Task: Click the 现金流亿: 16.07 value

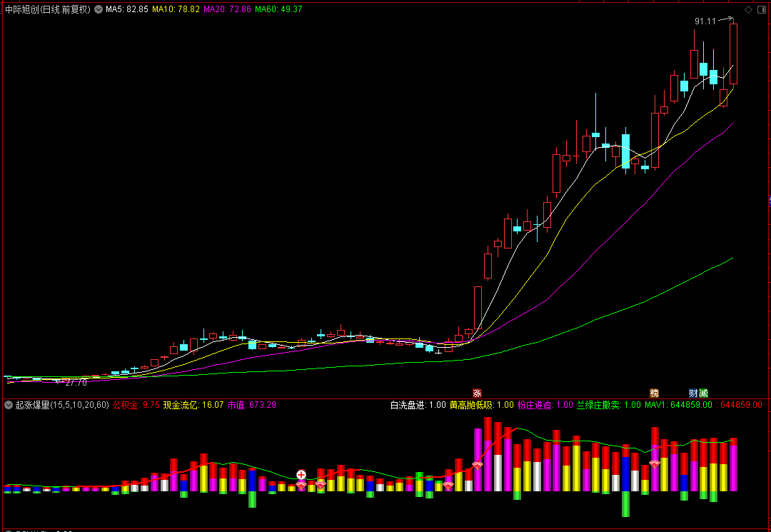Action: point(193,405)
